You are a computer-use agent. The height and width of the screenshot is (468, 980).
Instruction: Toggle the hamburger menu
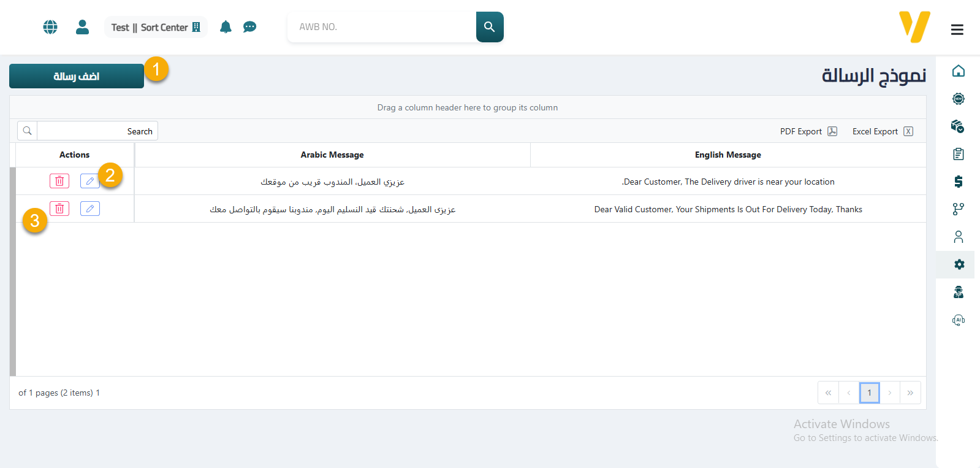tap(957, 29)
